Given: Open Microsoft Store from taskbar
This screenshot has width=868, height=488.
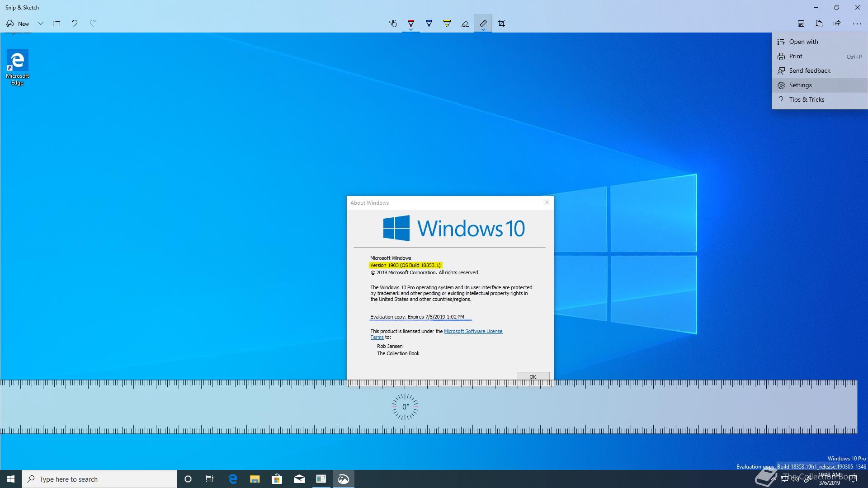Looking at the screenshot, I should click(x=277, y=479).
